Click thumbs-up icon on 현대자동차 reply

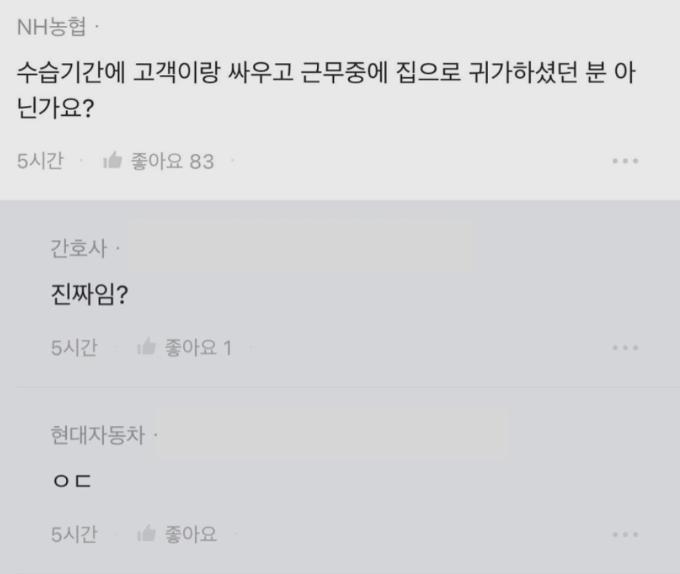tap(146, 534)
